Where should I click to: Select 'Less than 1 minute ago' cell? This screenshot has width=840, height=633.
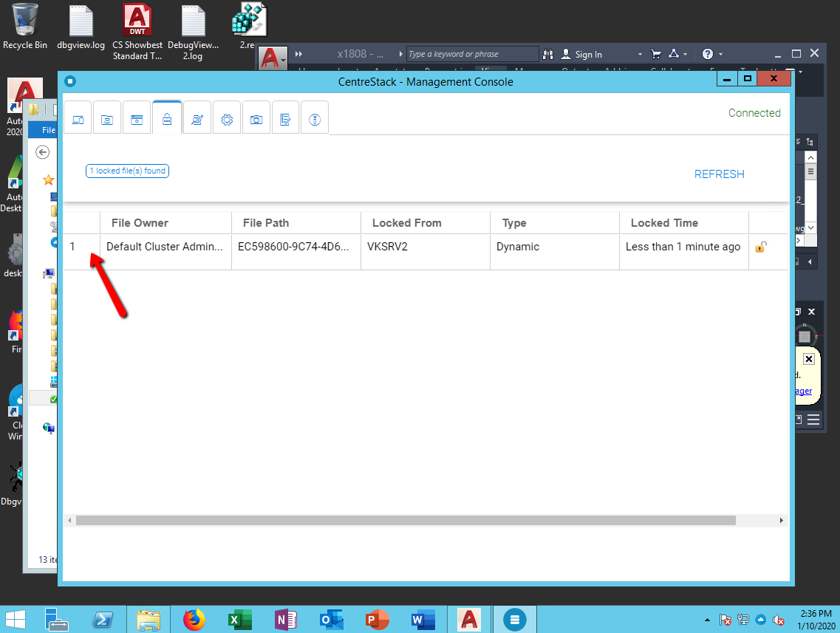tap(683, 252)
